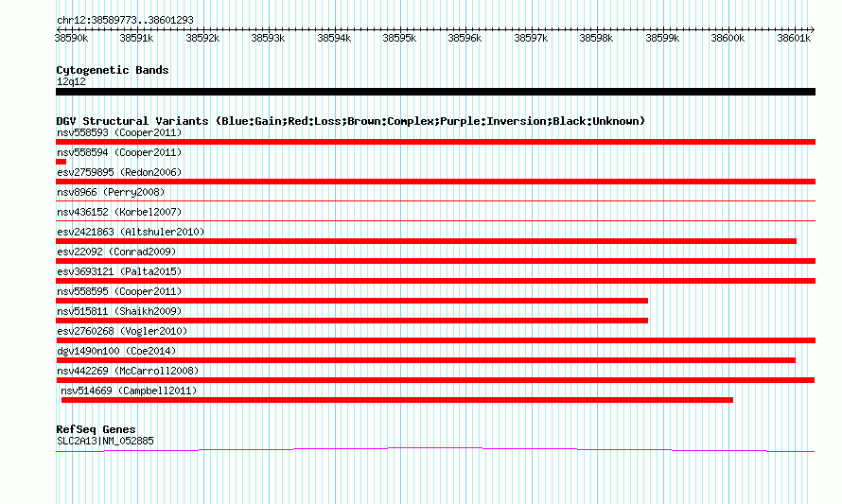
Task: Select the thin red line for nsv8966
Action: pos(435,200)
